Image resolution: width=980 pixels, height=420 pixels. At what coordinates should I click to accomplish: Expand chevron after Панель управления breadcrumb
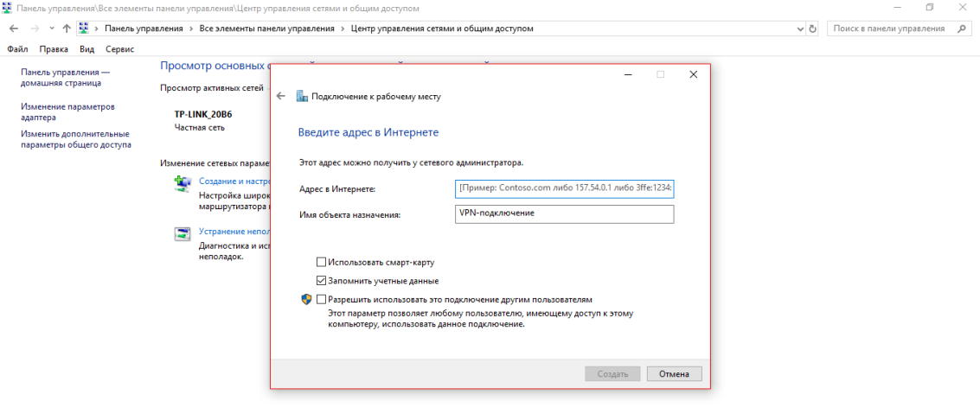coord(190,29)
